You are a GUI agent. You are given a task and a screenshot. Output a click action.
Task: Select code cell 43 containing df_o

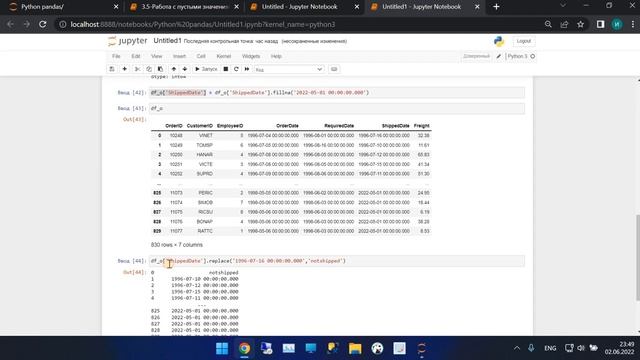coord(337,109)
